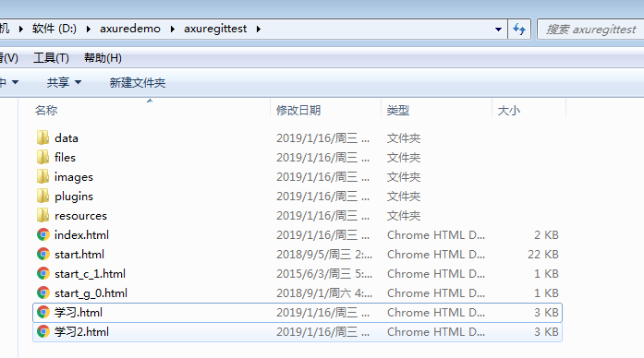Screen dimensions: 644x358
Task: Click Chrome icon of 学习.html
Action: pyautogui.click(x=43, y=312)
